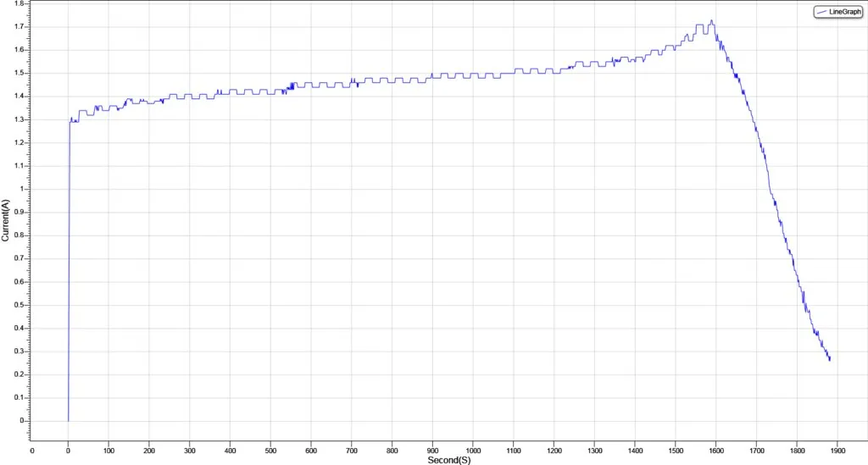Select the Current(A) y-axis title
Viewport: 868px width, 465px height.
(5, 220)
